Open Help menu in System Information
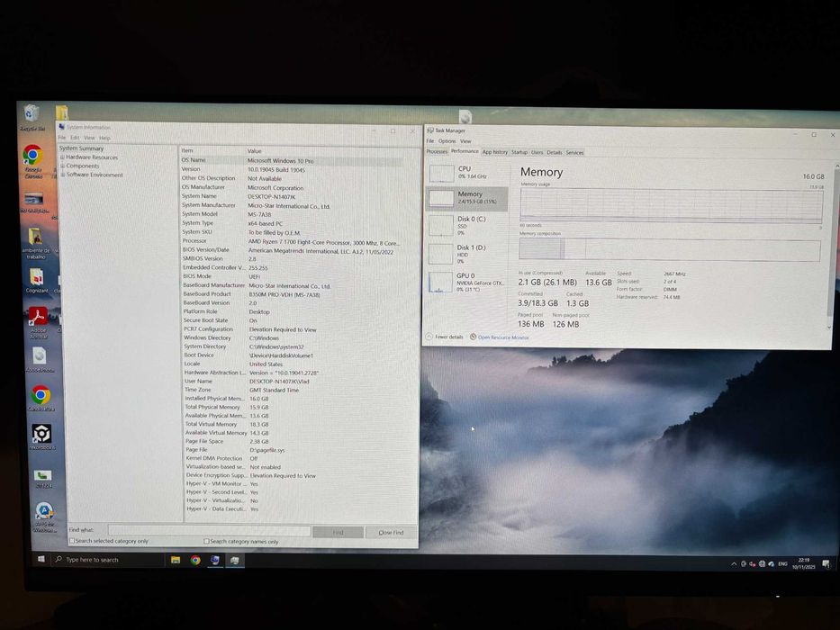The height and width of the screenshot is (630, 840). 104,139
